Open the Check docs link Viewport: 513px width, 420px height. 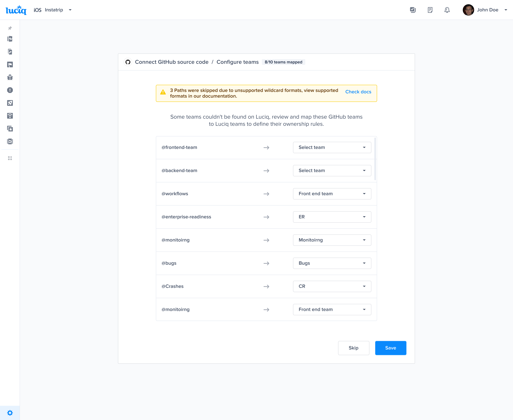358,92
